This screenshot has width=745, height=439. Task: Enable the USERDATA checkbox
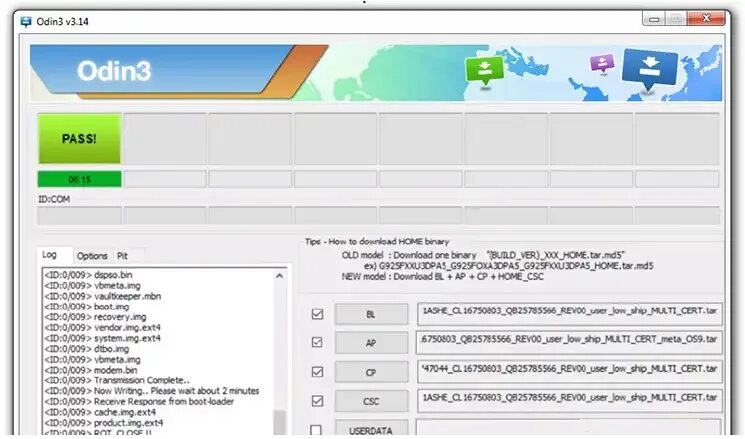[315, 430]
